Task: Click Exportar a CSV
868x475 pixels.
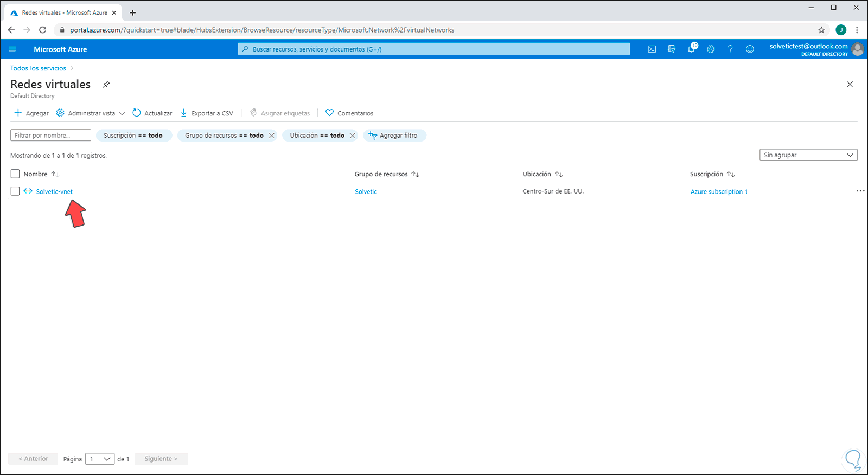Action: [207, 113]
